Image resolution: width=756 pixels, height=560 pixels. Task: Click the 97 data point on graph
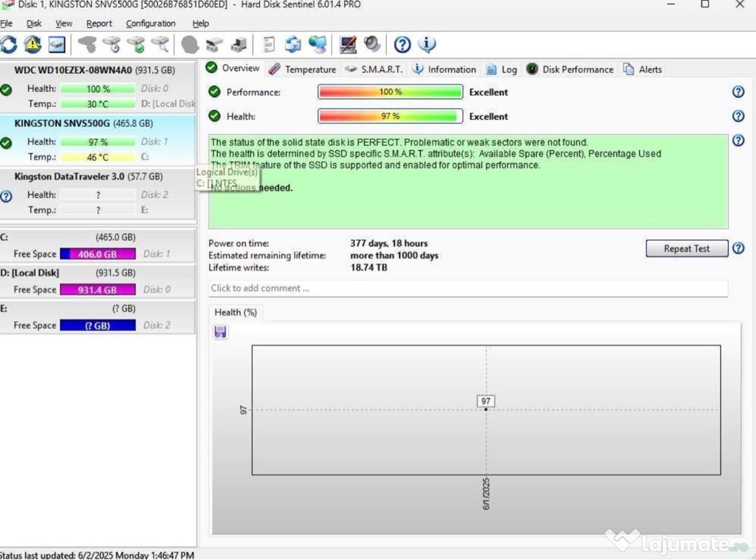tap(486, 409)
